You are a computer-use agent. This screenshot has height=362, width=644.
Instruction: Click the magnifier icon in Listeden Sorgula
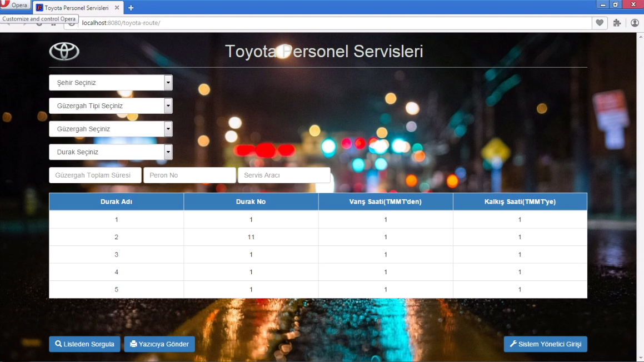point(58,344)
